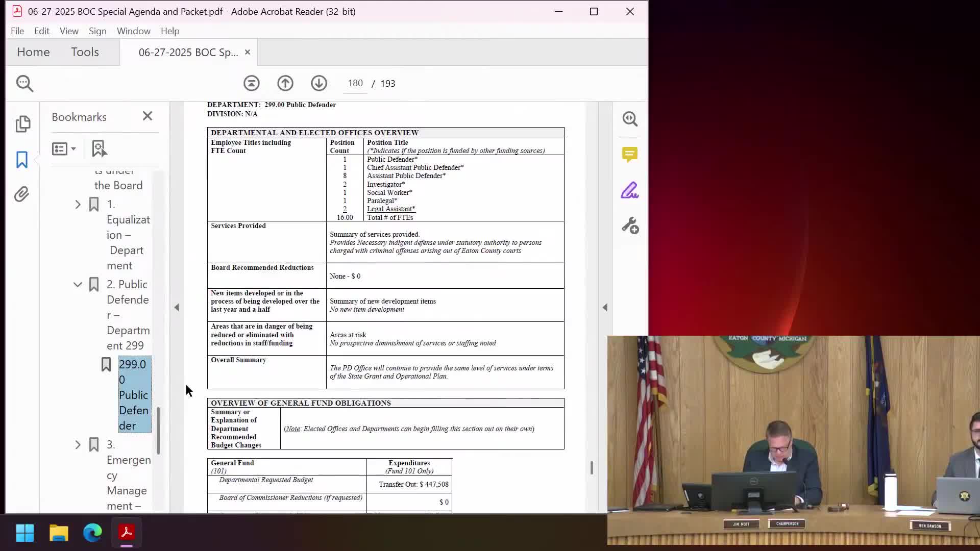
Task: Toggle the Bookmarks panel icon
Action: (21, 160)
